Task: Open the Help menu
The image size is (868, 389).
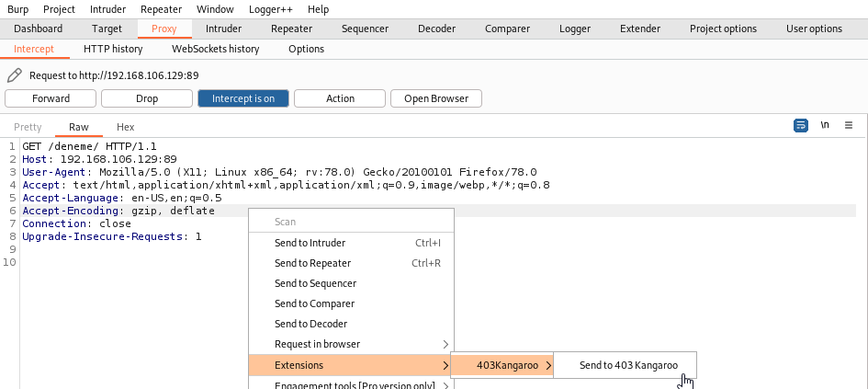Action: click(318, 9)
